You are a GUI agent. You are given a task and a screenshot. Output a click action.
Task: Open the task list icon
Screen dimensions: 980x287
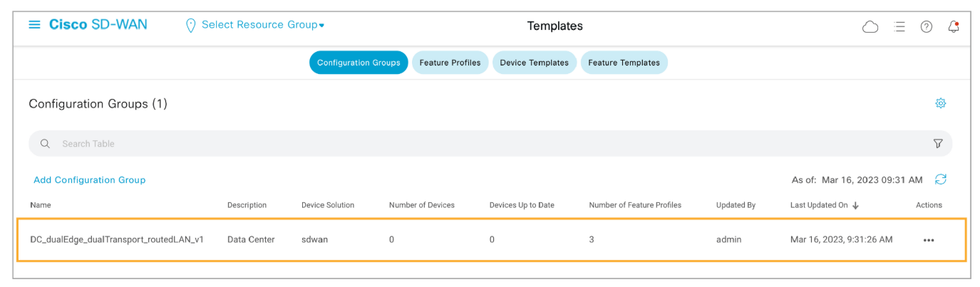(899, 26)
